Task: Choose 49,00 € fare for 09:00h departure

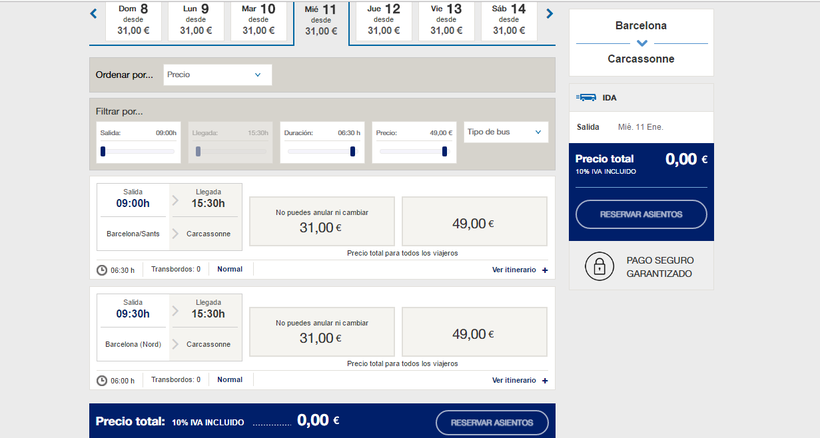Action: click(x=474, y=221)
